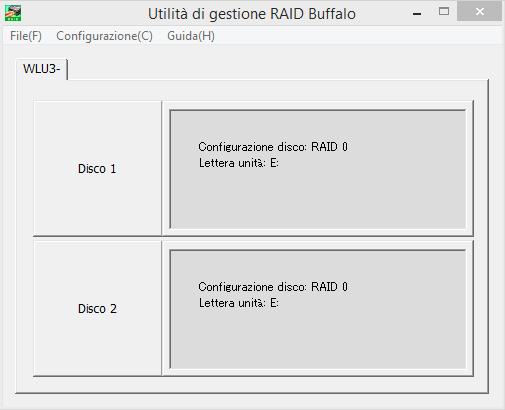The image size is (505, 410).
Task: Click 'Disco 1' text label
Action: pos(97,169)
